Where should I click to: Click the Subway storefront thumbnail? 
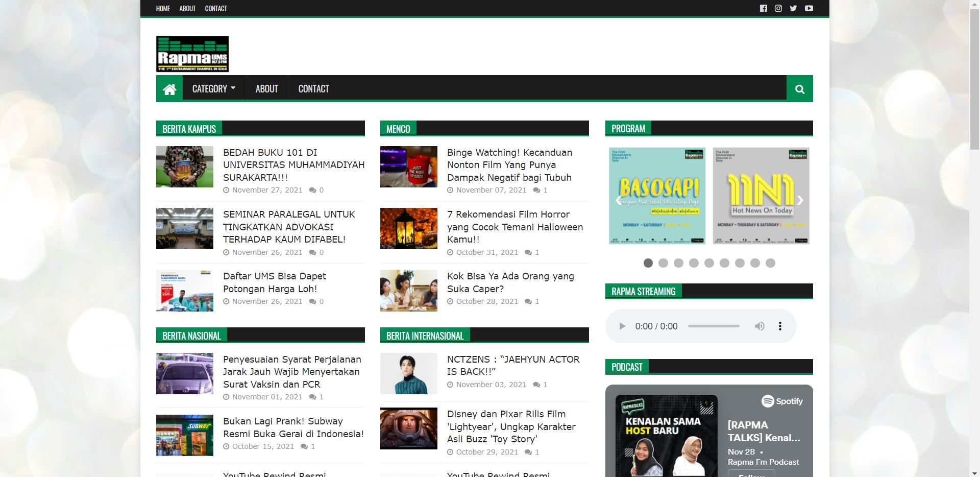point(185,435)
